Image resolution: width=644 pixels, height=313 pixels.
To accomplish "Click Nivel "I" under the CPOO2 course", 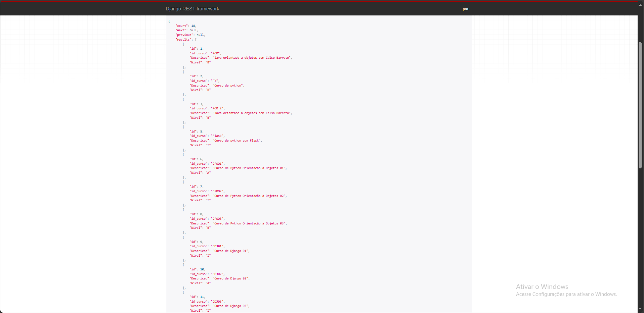I will pos(208,200).
